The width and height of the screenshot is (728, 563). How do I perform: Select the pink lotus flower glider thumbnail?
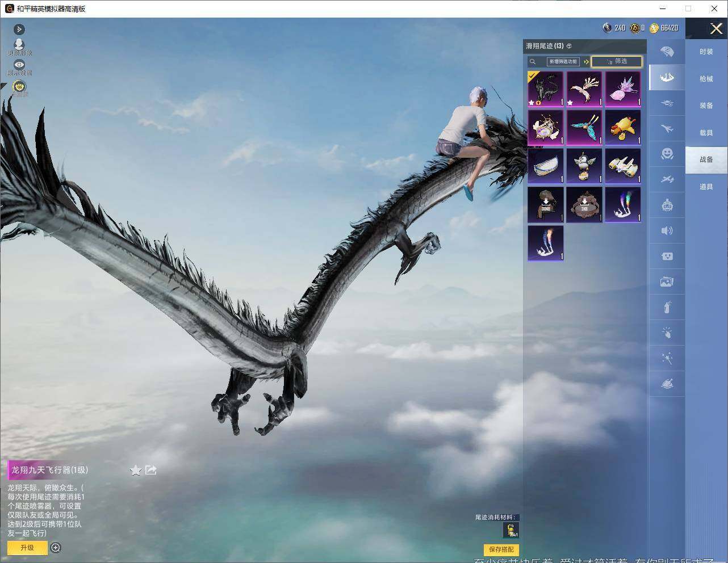click(623, 89)
